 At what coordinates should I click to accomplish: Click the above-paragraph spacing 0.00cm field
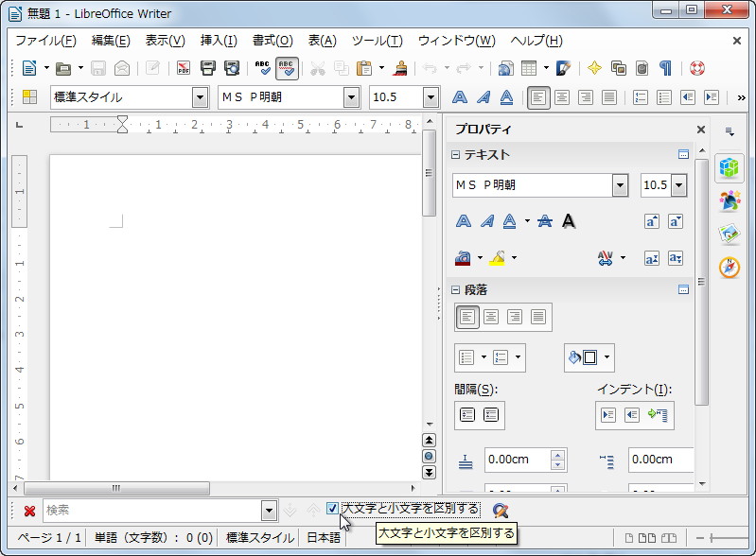coord(519,460)
